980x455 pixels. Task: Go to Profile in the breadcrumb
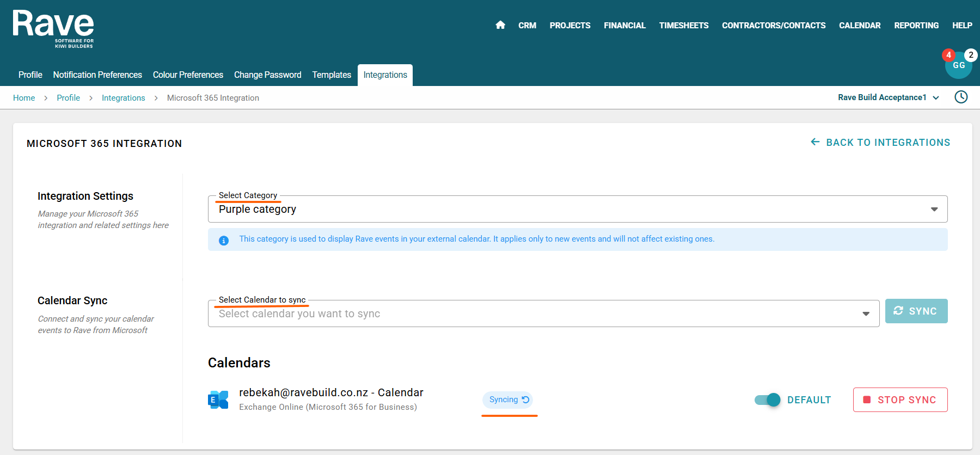pyautogui.click(x=69, y=98)
